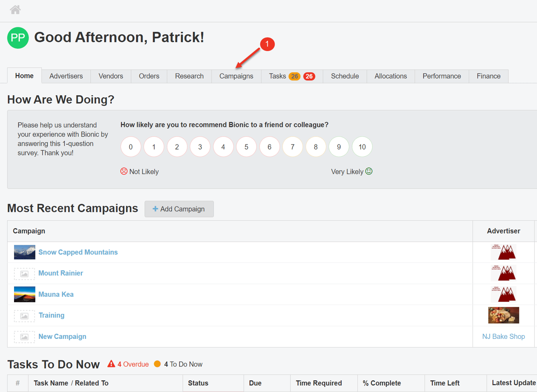This screenshot has width=537, height=392.
Task: Click the bakery thumbnail for the Training campaign
Action: [503, 315]
